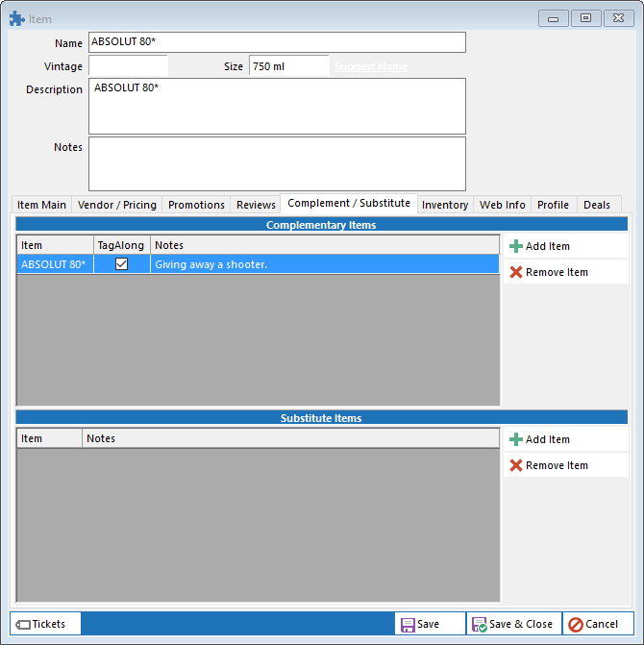
Task: View the Deals tab
Action: tap(596, 205)
